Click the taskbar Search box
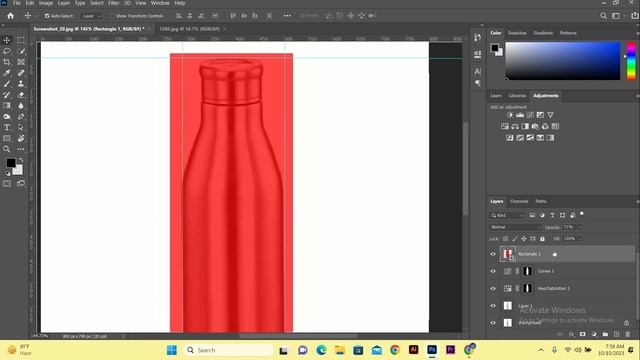Image resolution: width=640 pixels, height=360 pixels. click(229, 350)
